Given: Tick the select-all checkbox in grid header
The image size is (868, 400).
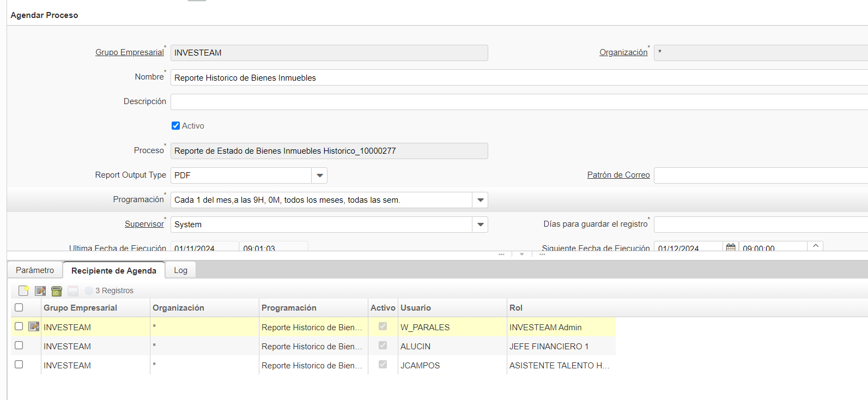Looking at the screenshot, I should tap(19, 308).
